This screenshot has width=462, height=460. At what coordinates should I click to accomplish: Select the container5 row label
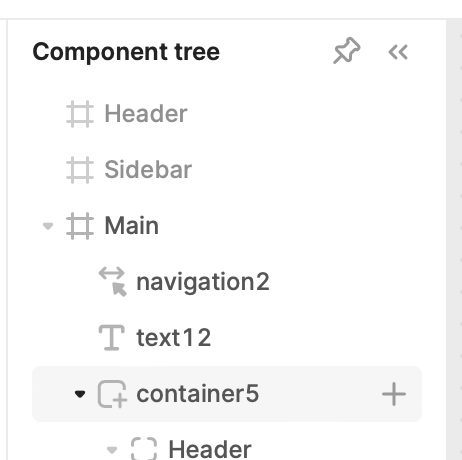pyautogui.click(x=198, y=394)
